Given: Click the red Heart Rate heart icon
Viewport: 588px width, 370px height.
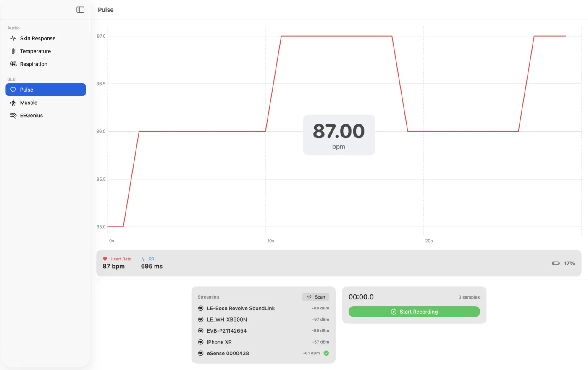Looking at the screenshot, I should (x=105, y=259).
